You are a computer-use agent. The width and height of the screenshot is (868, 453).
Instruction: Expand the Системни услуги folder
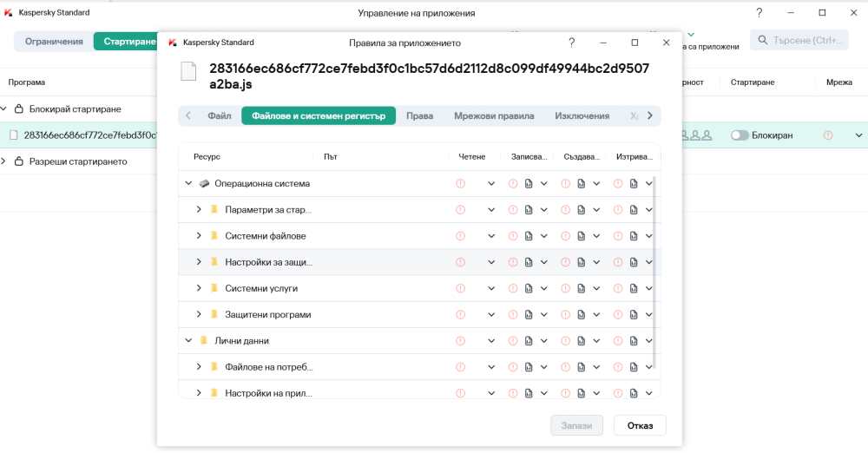pyautogui.click(x=199, y=288)
